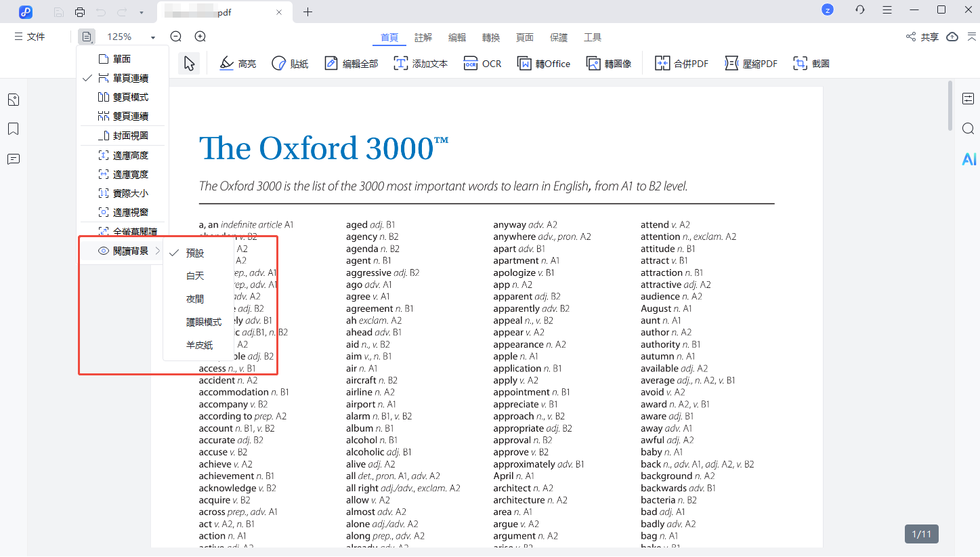Choose 預設 default reading background
The width and height of the screenshot is (980, 557).
[194, 253]
